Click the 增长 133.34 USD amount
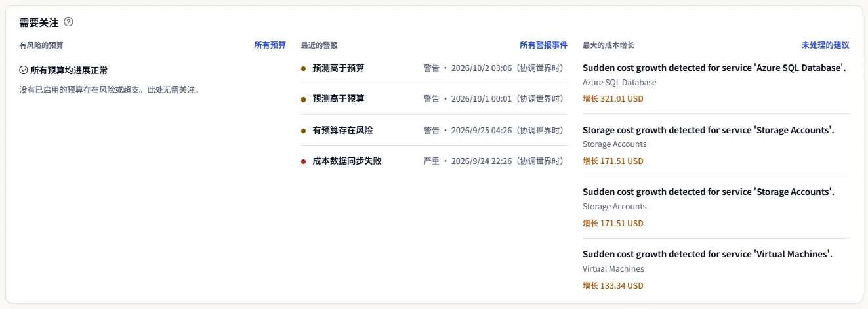This screenshot has width=868, height=309. tap(613, 285)
